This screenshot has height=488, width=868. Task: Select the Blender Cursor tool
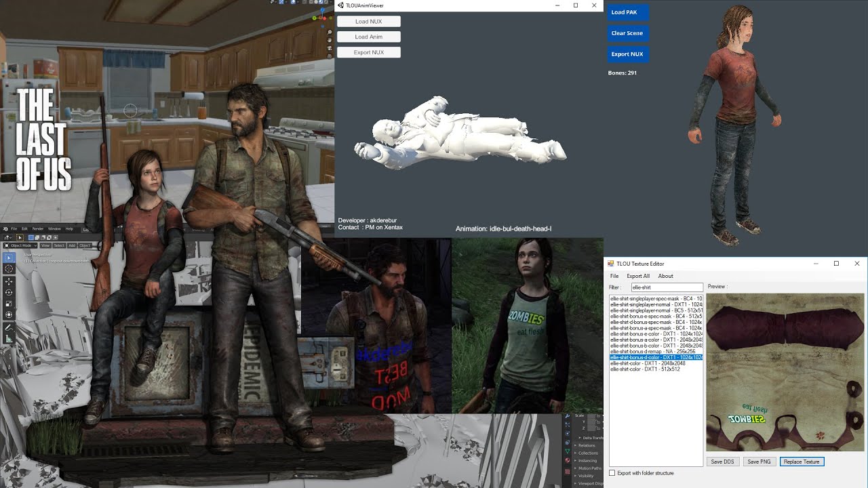9,268
